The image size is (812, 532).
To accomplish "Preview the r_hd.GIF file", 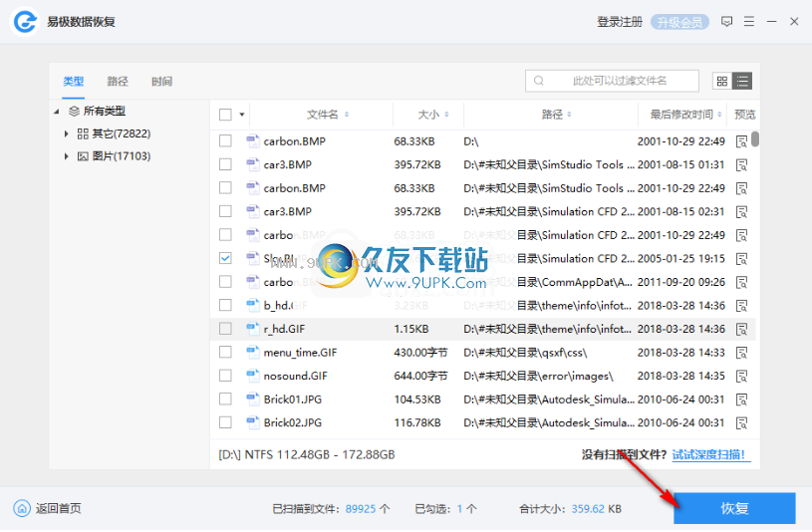I will (741, 329).
